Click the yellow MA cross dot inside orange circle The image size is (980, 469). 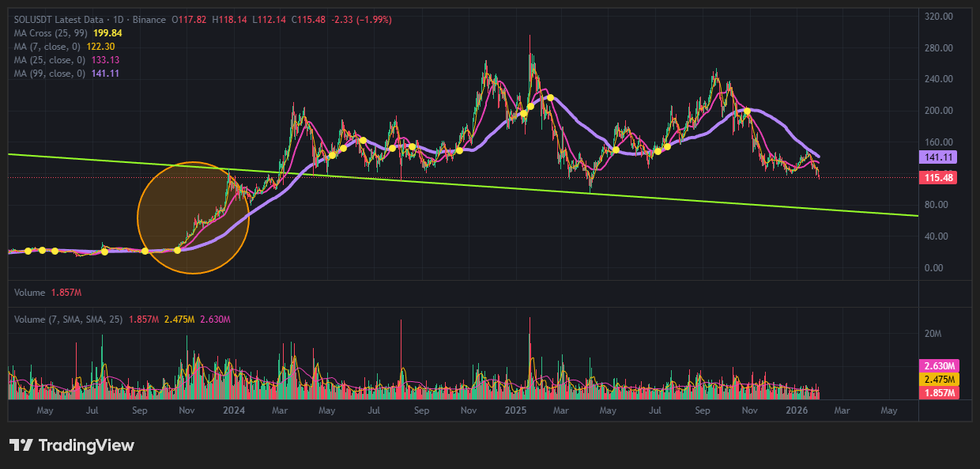click(x=177, y=250)
